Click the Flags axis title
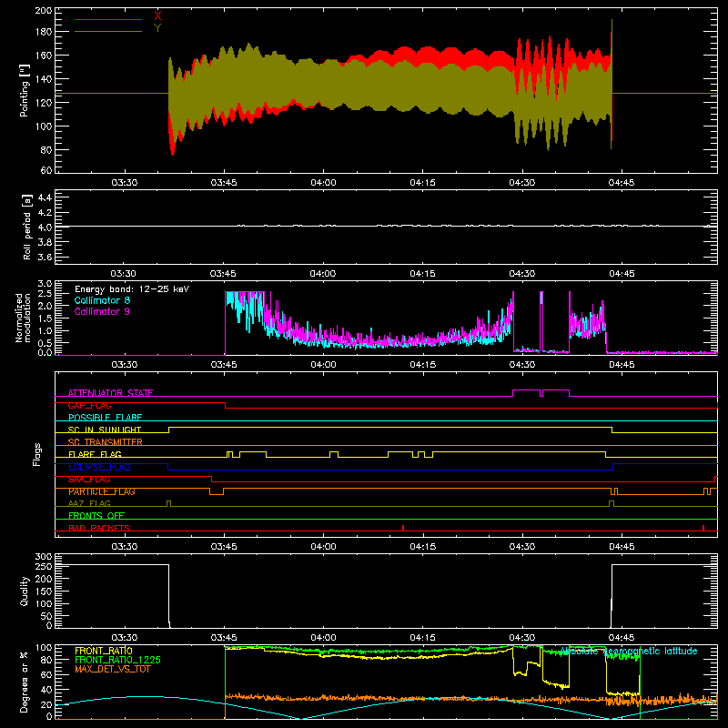The height and width of the screenshot is (728, 728). pyautogui.click(x=37, y=455)
